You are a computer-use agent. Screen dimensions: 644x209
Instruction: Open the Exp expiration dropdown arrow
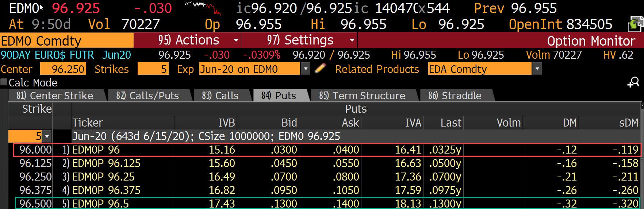pos(306,69)
